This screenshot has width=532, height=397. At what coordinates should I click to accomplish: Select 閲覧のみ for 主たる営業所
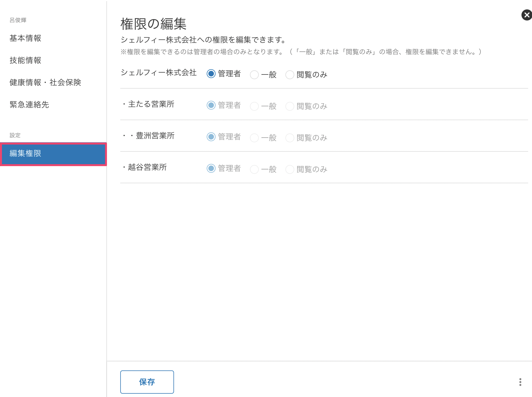[290, 106]
